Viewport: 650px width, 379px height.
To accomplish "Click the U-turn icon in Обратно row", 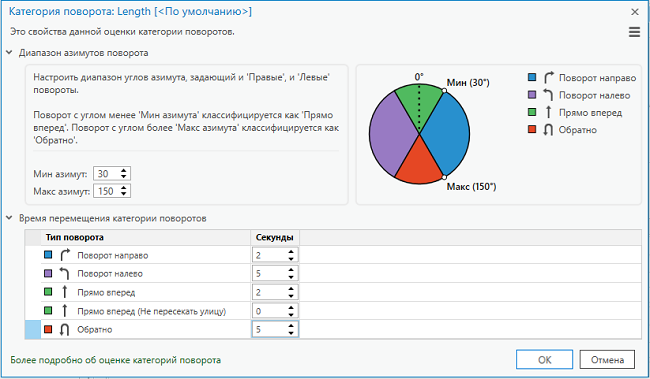I will point(64,330).
